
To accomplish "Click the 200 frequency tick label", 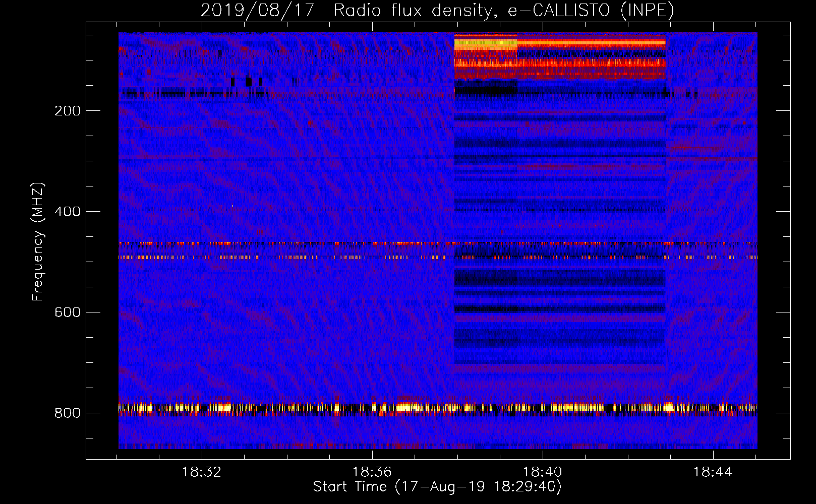I will (x=68, y=111).
